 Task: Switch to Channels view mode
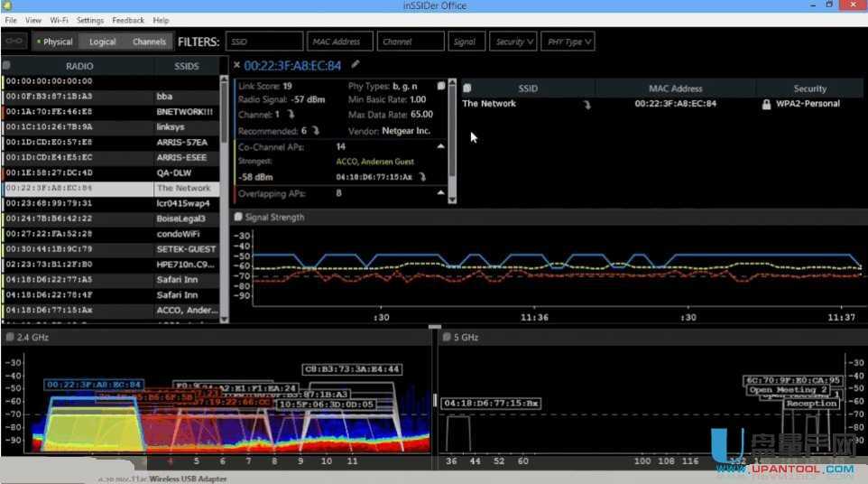[149, 42]
